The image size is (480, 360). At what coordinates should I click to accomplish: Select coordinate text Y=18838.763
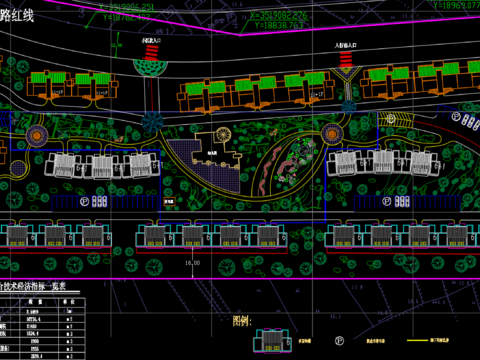pyautogui.click(x=279, y=25)
